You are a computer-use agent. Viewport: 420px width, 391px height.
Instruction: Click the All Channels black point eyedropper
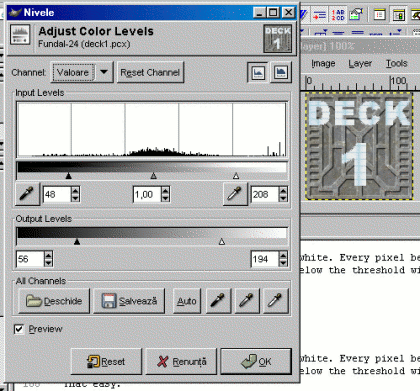pos(218,301)
